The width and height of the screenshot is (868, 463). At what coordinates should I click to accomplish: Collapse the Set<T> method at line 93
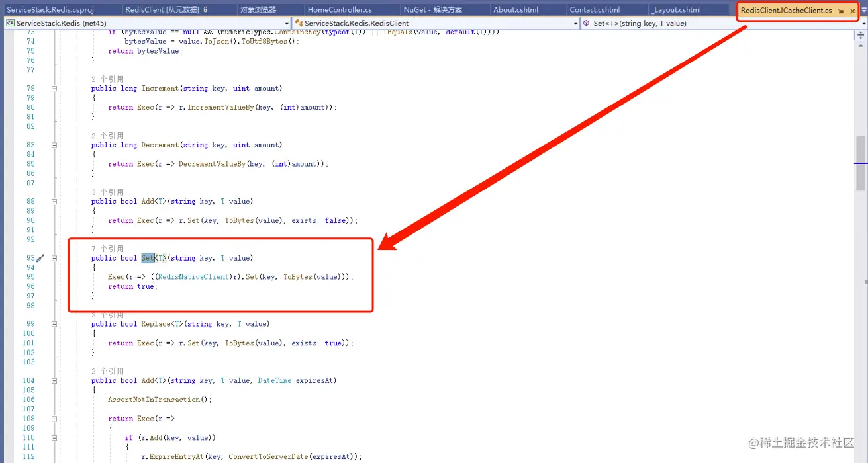pyautogui.click(x=54, y=258)
